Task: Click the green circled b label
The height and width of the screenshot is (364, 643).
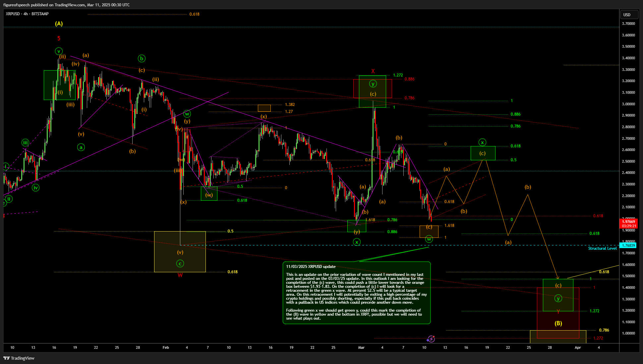Action: coord(142,59)
